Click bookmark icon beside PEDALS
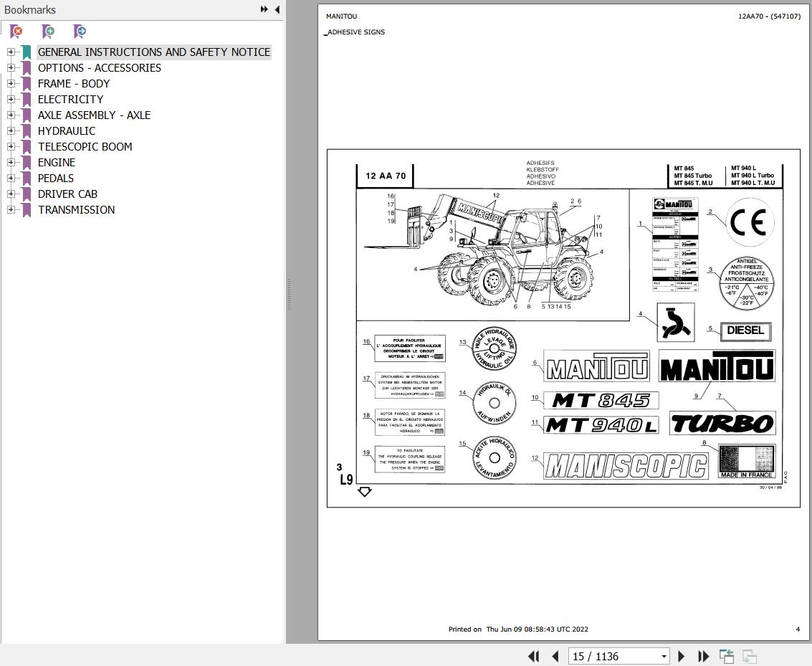Image resolution: width=812 pixels, height=666 pixels. 27,179
